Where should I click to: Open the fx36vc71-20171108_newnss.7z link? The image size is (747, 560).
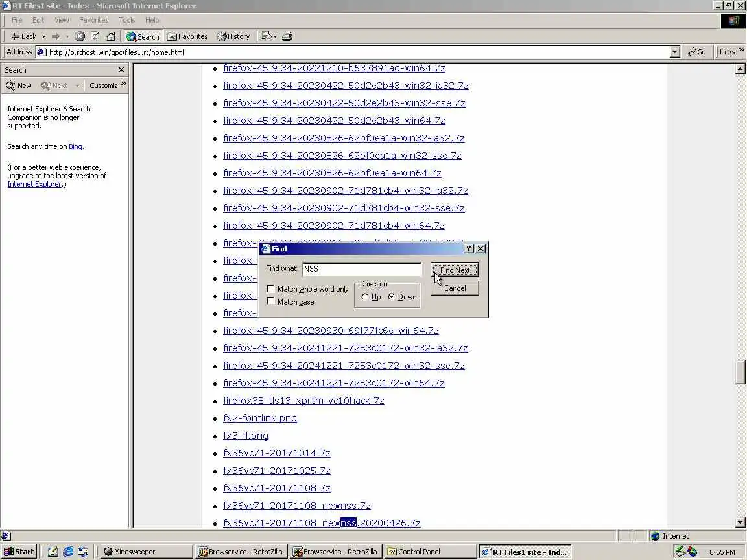(297, 506)
